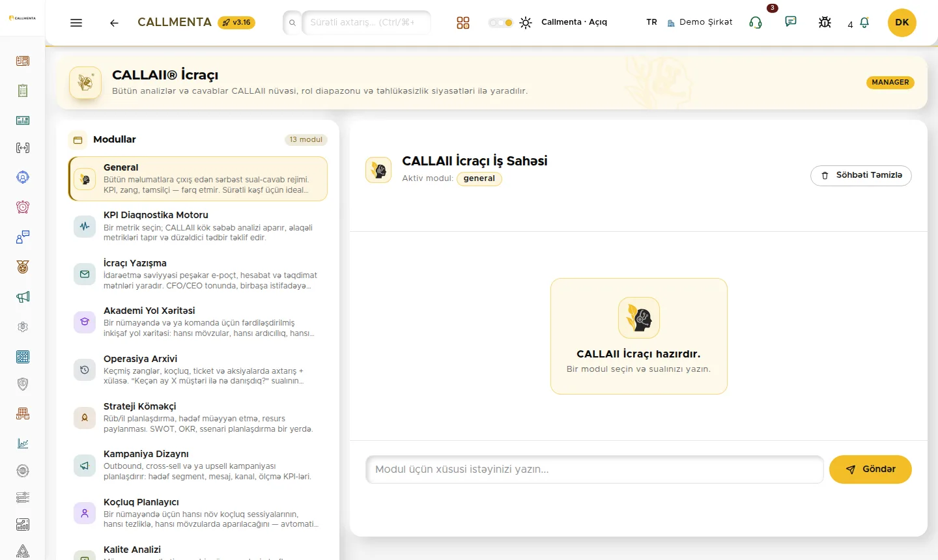
Task: Open the teal grid sidebar icon
Action: tap(23, 357)
